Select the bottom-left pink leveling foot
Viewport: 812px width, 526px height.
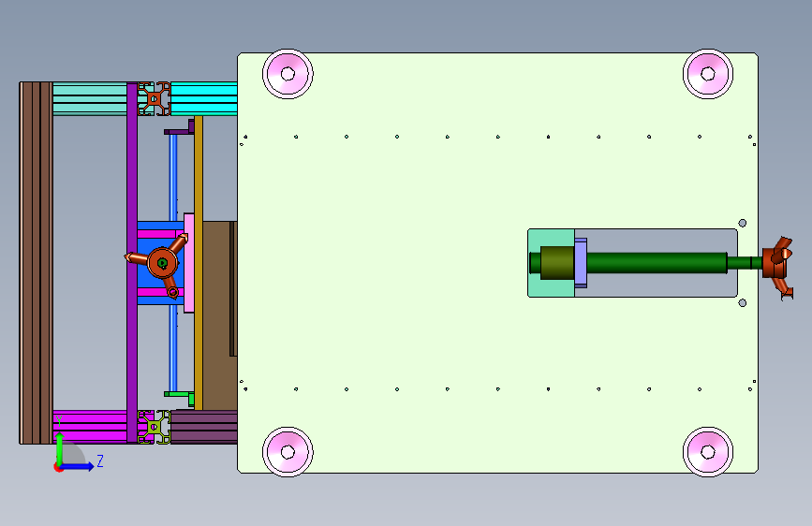pyautogui.click(x=288, y=452)
